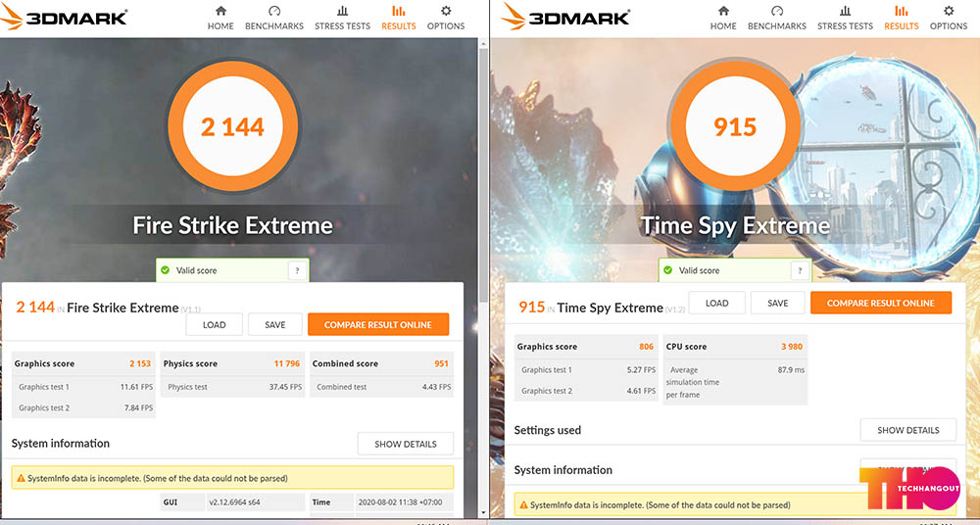
Task: Click the average simulation time value 87.9 ms
Action: coord(791,370)
